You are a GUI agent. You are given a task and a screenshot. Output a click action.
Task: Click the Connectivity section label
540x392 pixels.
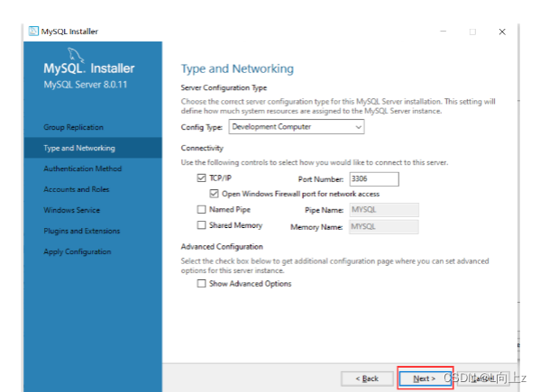click(202, 148)
